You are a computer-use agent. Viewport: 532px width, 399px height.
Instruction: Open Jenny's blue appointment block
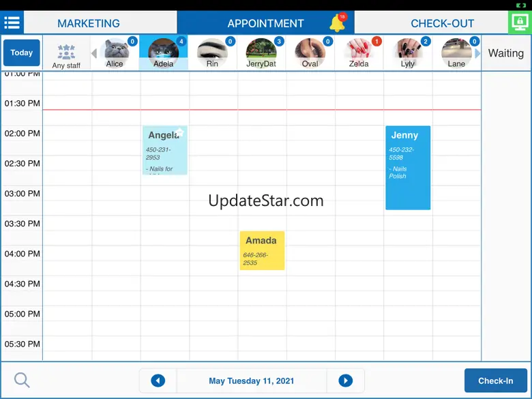pyautogui.click(x=408, y=167)
